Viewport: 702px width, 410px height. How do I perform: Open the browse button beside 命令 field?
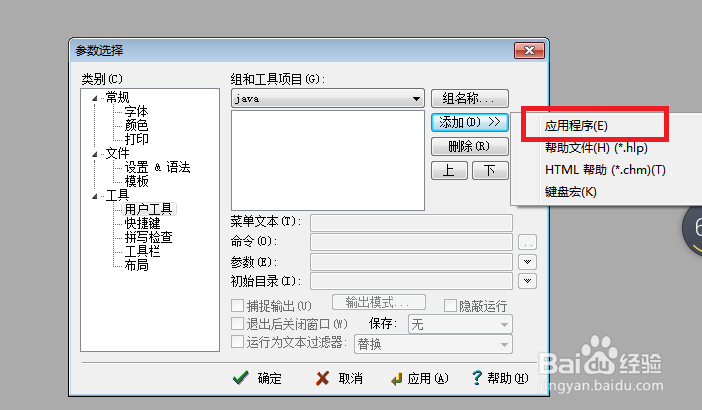527,243
